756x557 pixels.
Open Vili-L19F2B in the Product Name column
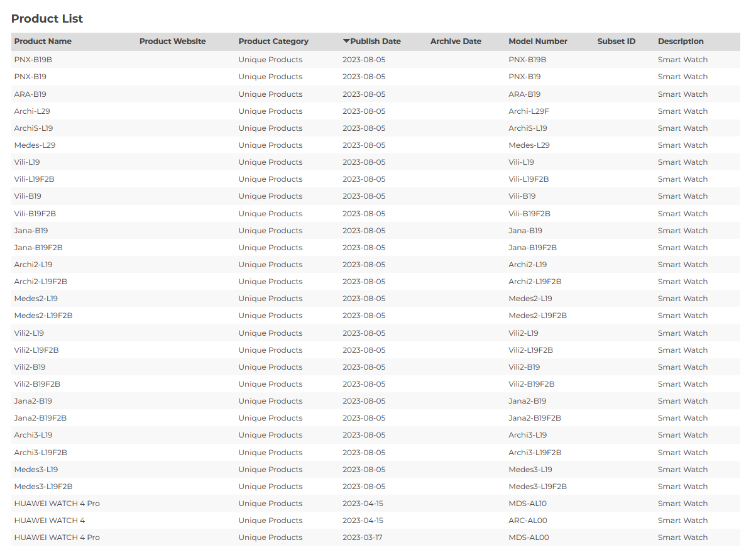tap(35, 179)
